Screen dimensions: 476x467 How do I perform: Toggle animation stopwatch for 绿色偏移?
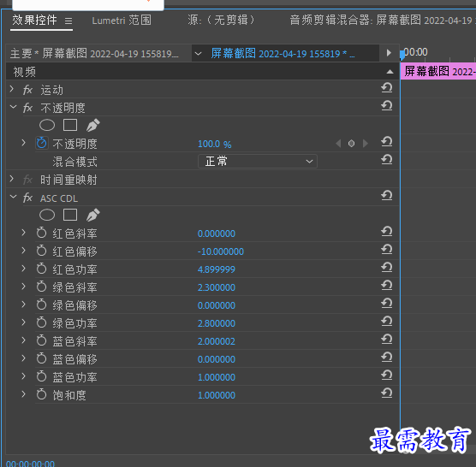pyautogui.click(x=41, y=304)
